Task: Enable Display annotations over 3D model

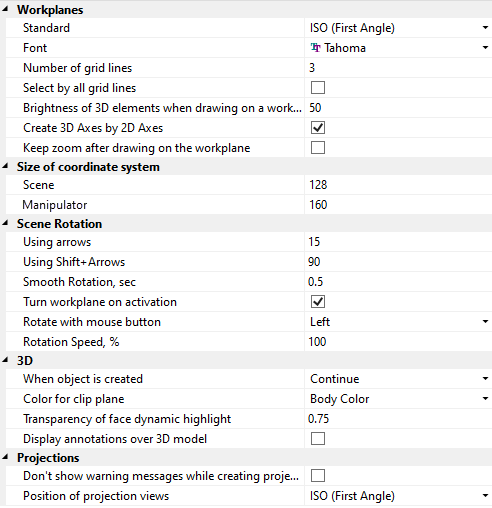Action: 318,439
